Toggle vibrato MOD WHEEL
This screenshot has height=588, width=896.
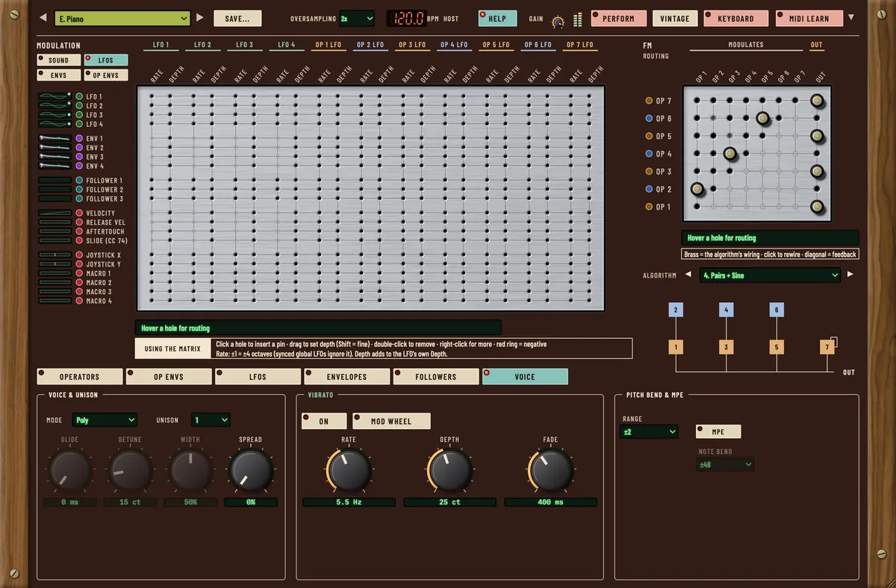coord(391,421)
